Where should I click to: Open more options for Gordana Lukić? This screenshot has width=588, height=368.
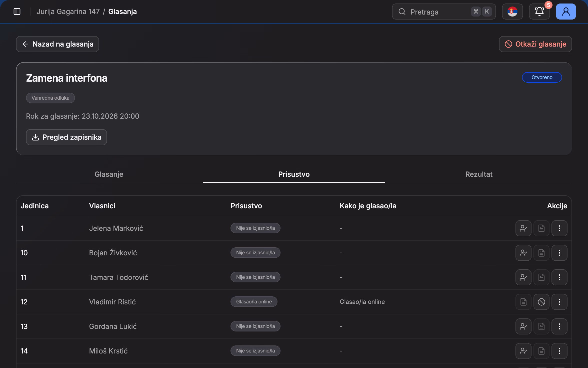(559, 326)
